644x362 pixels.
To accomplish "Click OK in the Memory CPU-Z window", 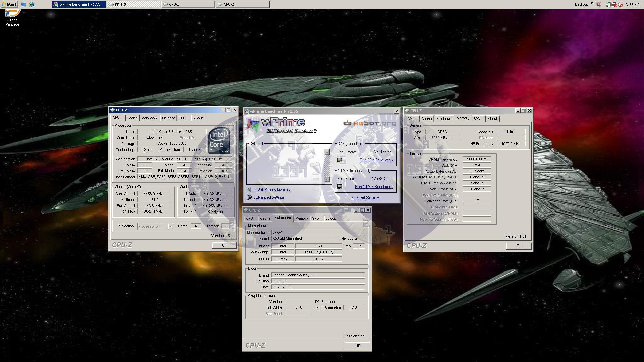I will pyautogui.click(x=519, y=246).
